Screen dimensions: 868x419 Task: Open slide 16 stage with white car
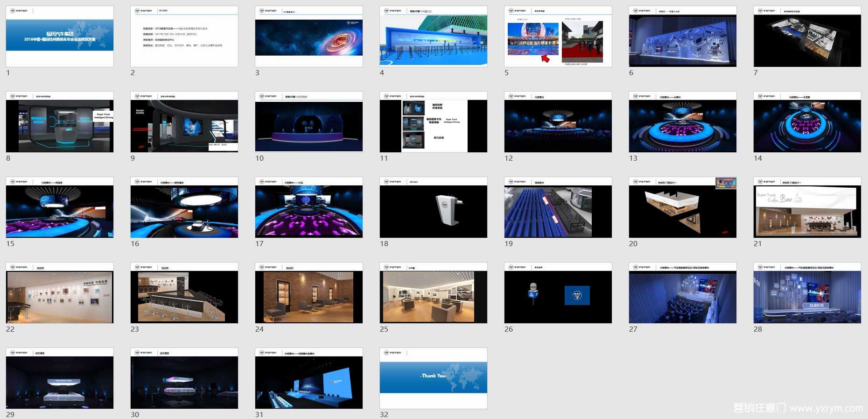click(184, 207)
